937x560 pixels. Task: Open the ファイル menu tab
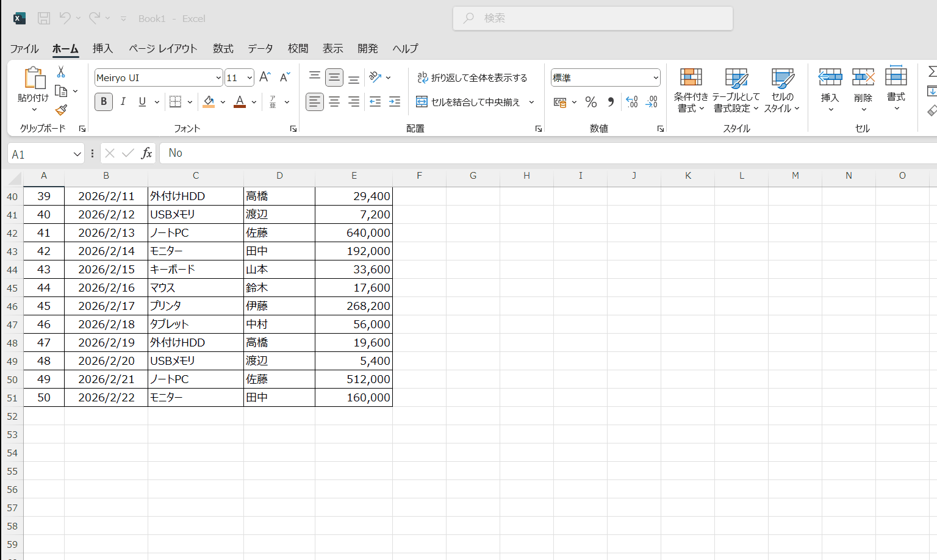click(x=24, y=48)
